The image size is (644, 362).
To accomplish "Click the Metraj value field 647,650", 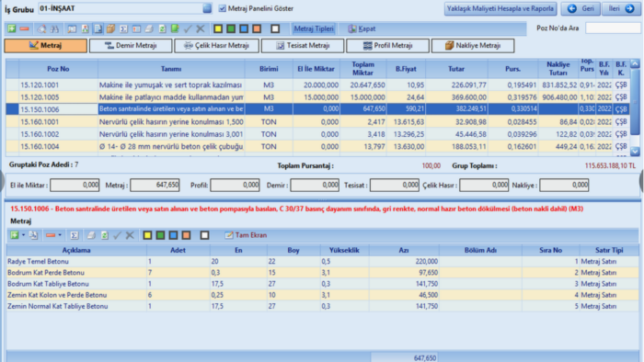I will coord(155,186).
